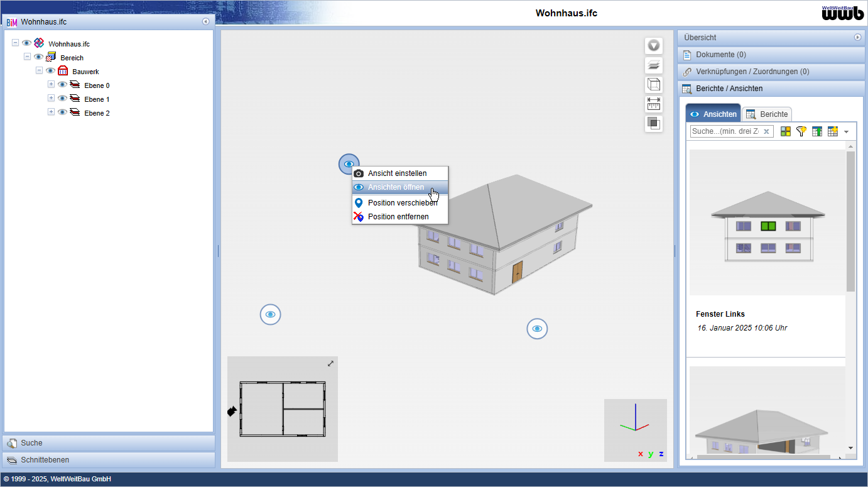Viewport: 868px width, 487px height.
Task: Click the stacked layers icon in viewer
Action: click(654, 65)
